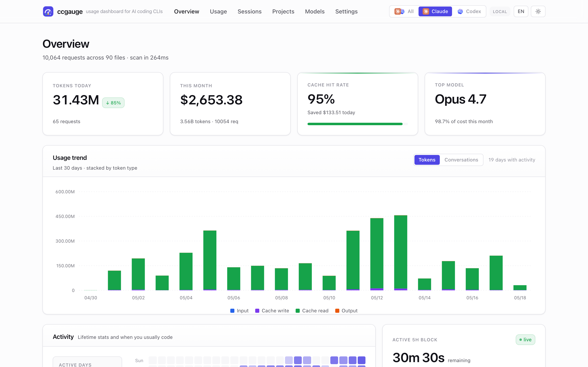Image resolution: width=588 pixels, height=367 pixels.
Task: Click the Claude starburst icon
Action: (426, 11)
